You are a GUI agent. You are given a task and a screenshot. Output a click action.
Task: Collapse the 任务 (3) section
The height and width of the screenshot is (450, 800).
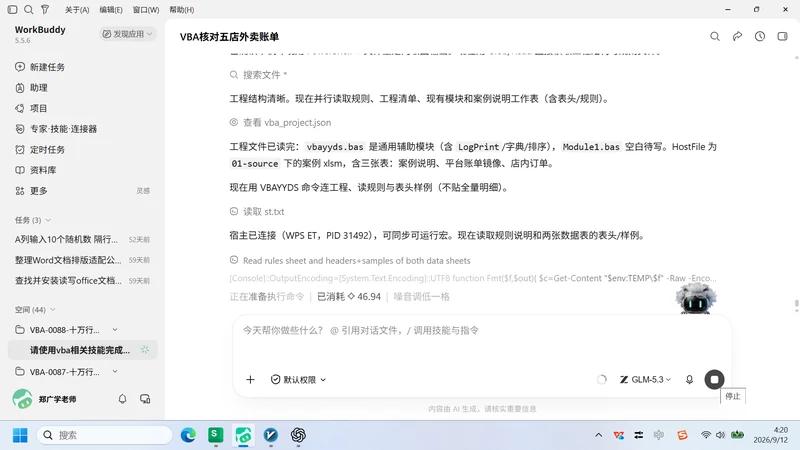[33, 220]
